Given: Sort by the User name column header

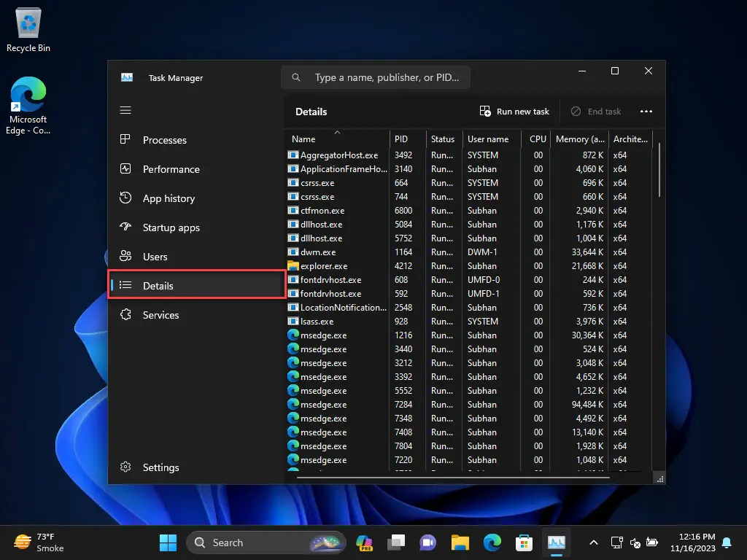Looking at the screenshot, I should tap(491, 139).
